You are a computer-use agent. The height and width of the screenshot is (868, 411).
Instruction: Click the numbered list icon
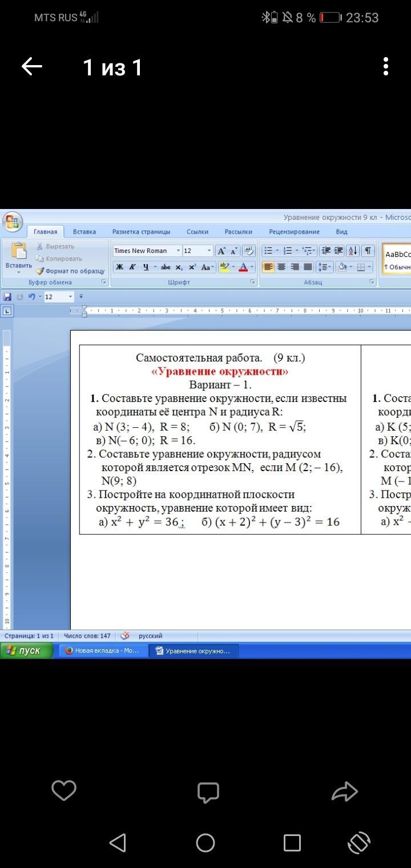pos(288,251)
